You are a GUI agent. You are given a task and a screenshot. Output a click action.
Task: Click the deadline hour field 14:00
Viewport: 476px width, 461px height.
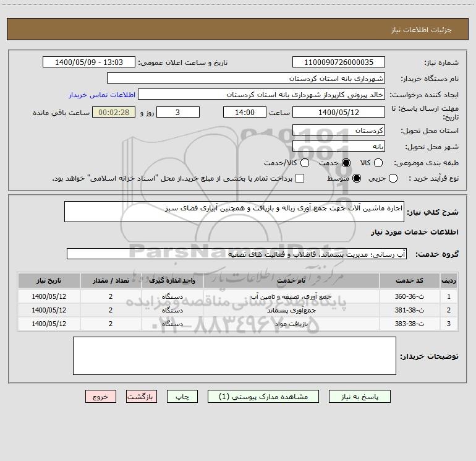[245, 112]
